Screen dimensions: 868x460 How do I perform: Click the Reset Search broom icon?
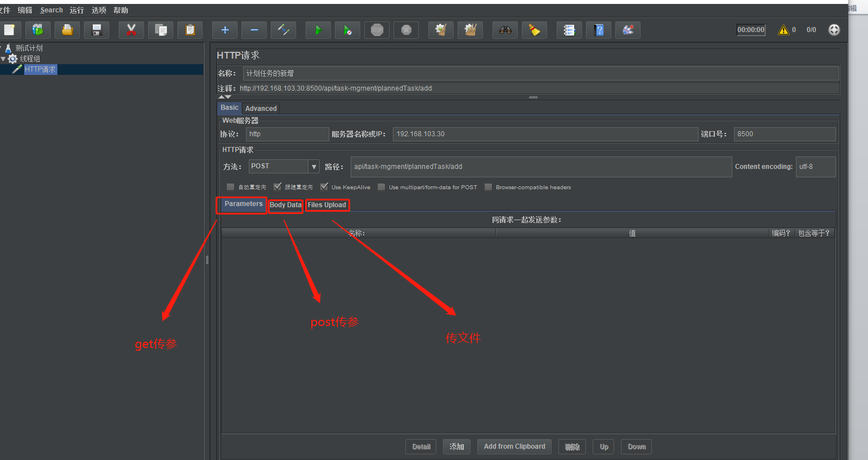tap(534, 30)
